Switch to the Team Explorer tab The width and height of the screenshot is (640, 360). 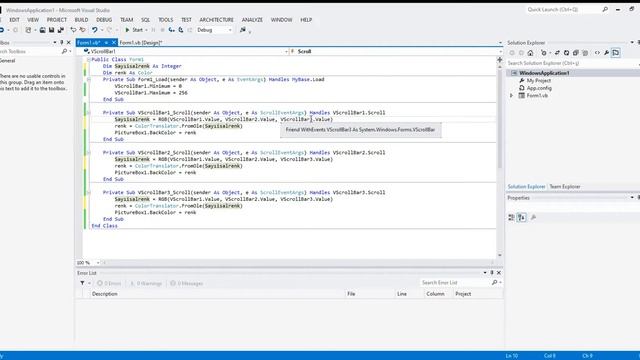pos(565,187)
